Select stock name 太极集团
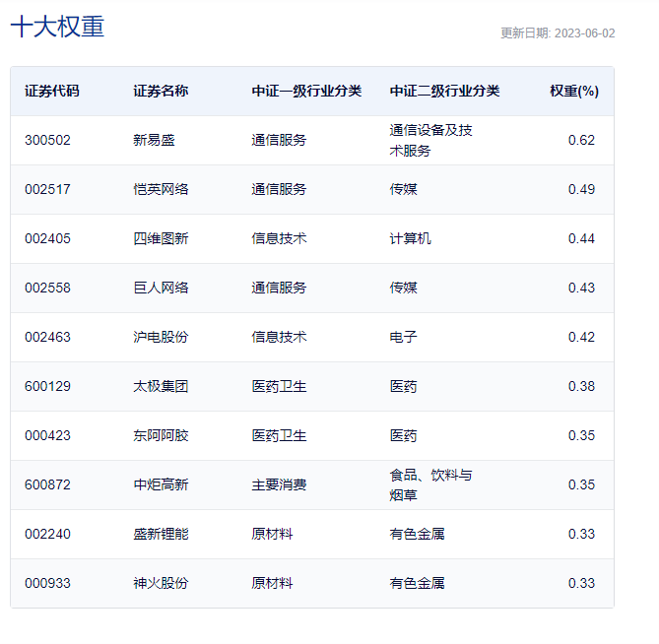Image resolution: width=659 pixels, height=644 pixels. pos(161,386)
